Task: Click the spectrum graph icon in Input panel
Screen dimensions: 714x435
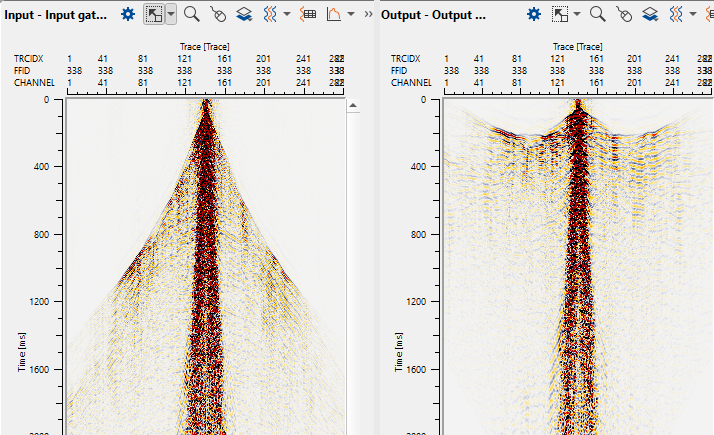Action: click(335, 14)
